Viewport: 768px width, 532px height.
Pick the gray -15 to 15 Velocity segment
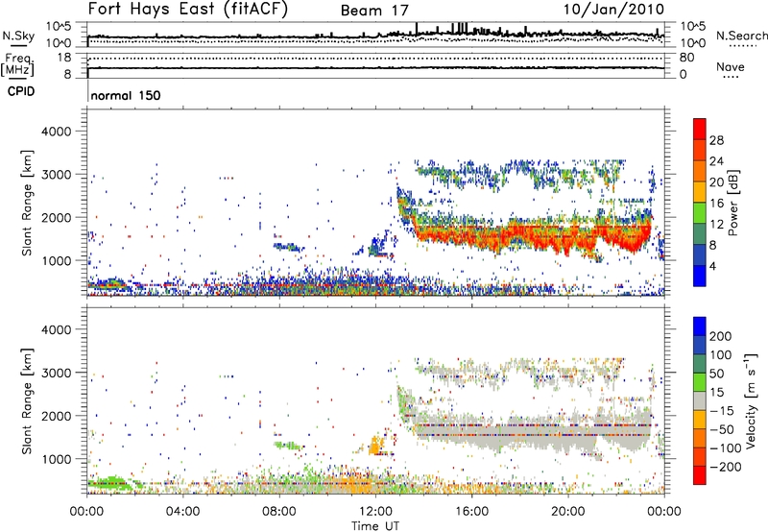click(700, 400)
